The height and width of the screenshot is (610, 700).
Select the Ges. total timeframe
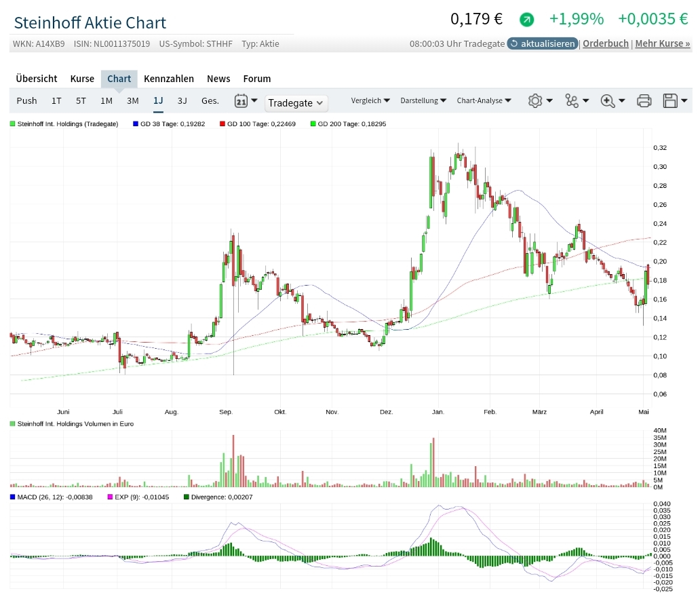click(210, 101)
